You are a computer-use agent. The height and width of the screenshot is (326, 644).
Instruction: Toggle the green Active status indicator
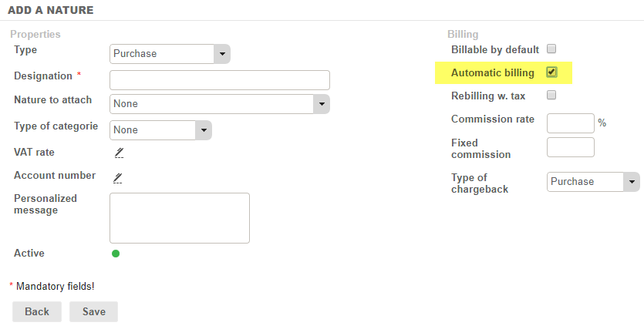click(116, 254)
